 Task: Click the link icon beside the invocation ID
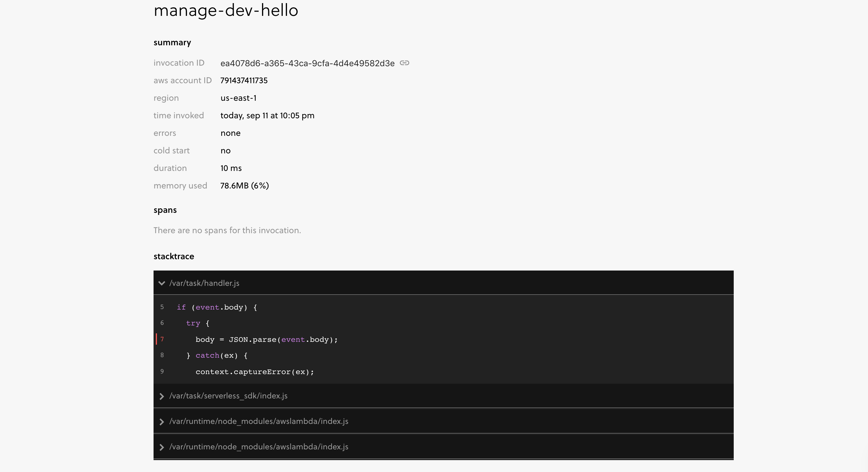(x=404, y=63)
